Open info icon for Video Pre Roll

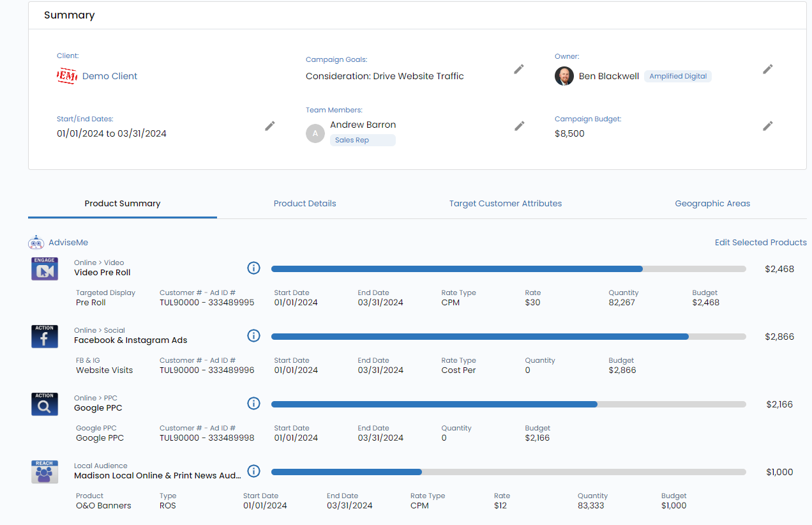click(253, 268)
